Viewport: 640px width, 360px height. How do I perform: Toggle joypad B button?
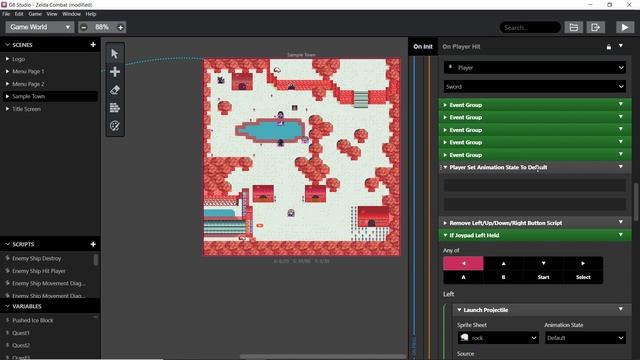click(503, 277)
